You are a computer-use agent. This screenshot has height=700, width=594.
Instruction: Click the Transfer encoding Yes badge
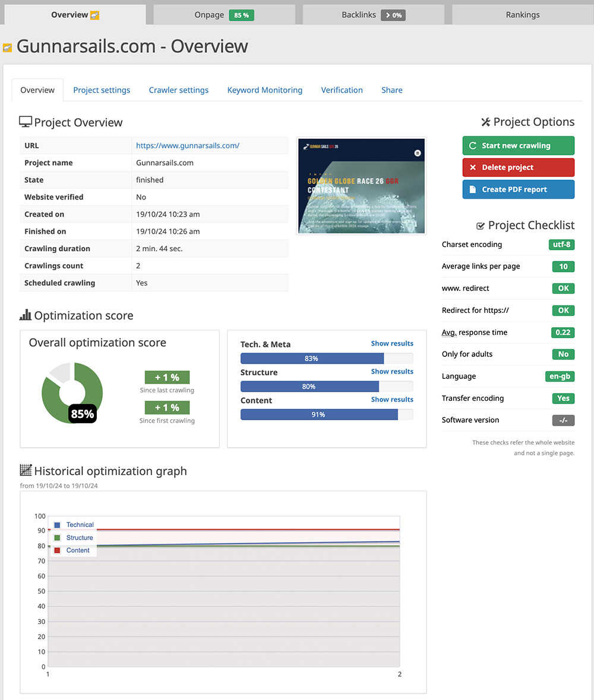click(563, 398)
